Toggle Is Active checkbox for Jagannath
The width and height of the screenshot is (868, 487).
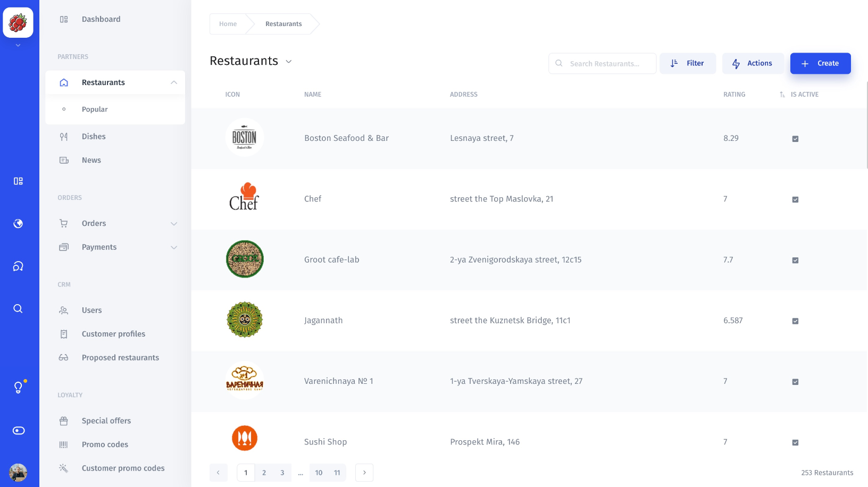tap(795, 321)
